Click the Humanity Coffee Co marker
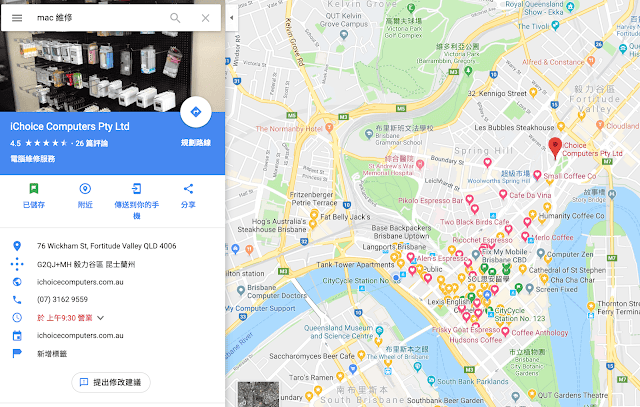Viewport: 640px width, 407px height. point(532,215)
